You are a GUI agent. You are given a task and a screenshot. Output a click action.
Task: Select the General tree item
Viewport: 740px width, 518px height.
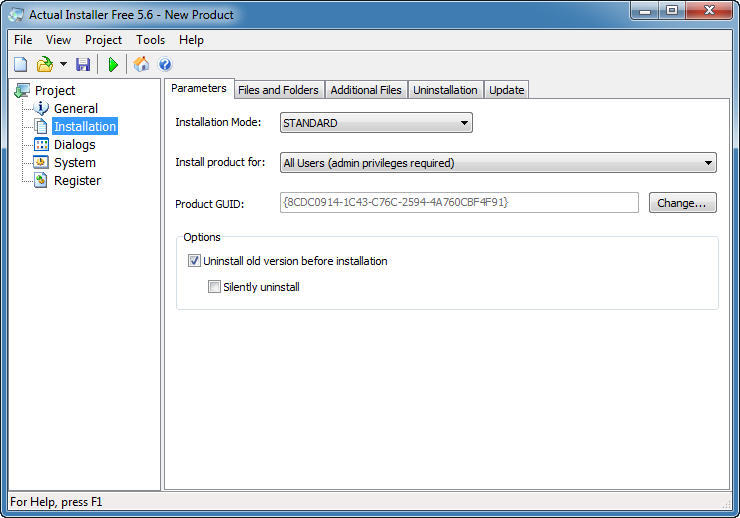point(76,109)
